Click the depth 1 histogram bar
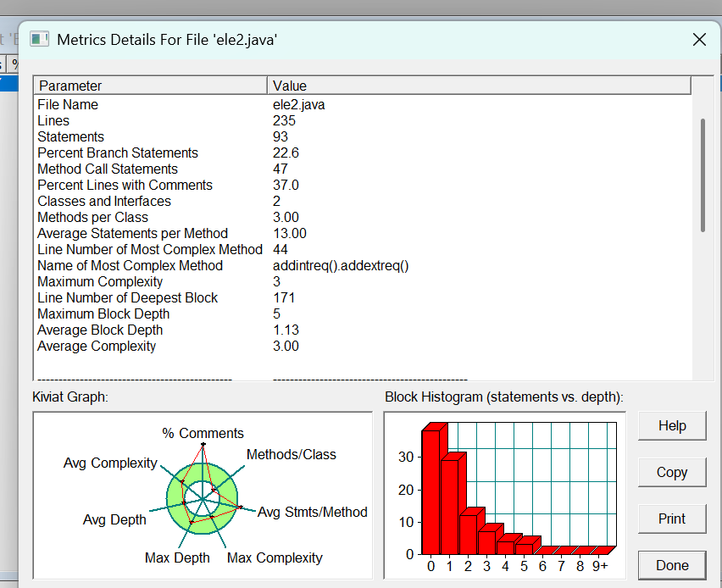The image size is (722, 588). pos(449,507)
